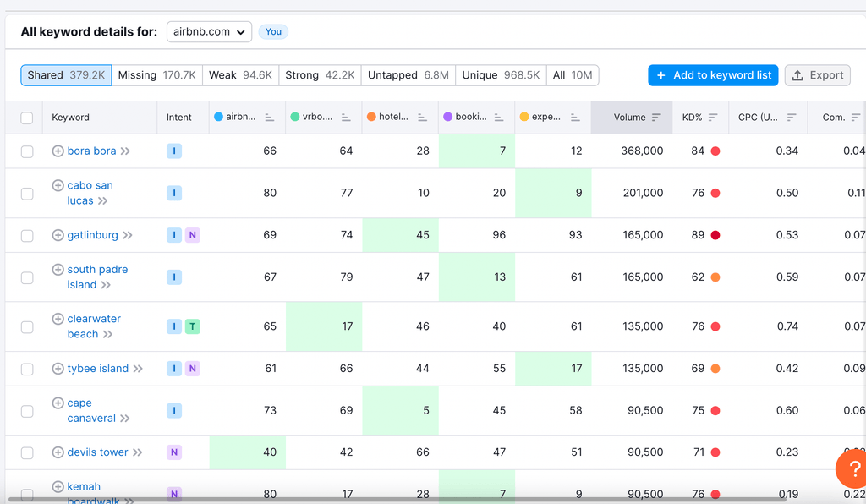Click the T intent badge for clearwater beach
Viewport: 866px width, 504px height.
click(x=192, y=326)
